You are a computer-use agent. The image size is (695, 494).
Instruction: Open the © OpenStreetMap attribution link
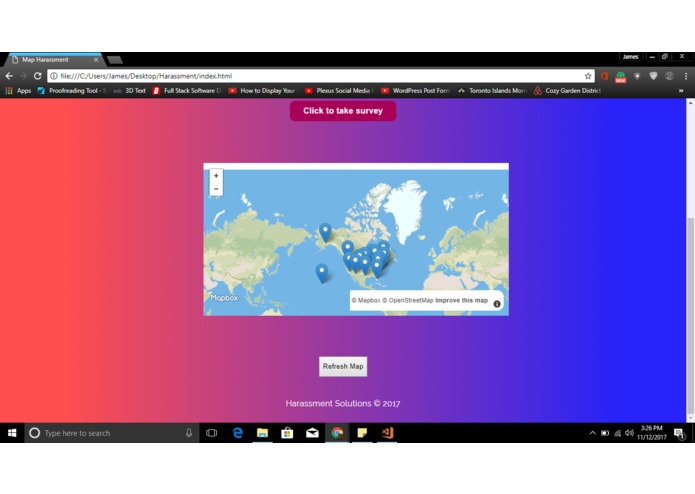(x=408, y=300)
